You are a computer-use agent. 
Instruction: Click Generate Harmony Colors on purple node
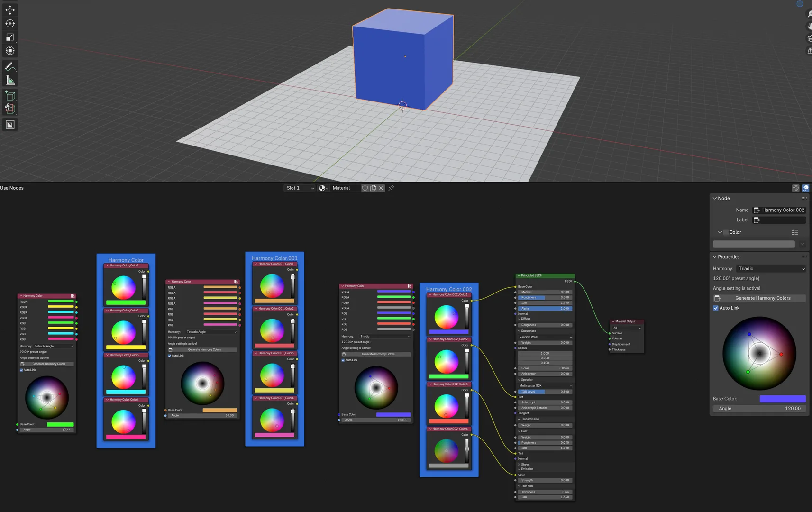tap(376, 354)
